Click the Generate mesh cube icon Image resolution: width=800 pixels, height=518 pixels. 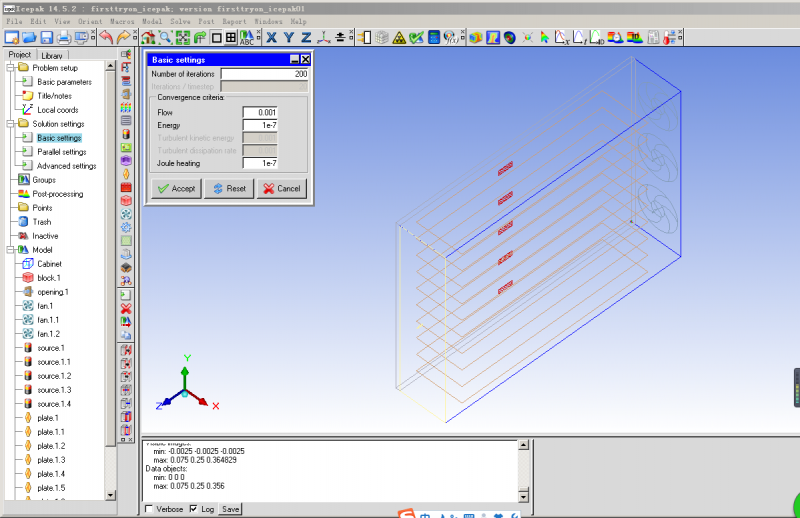(382, 37)
